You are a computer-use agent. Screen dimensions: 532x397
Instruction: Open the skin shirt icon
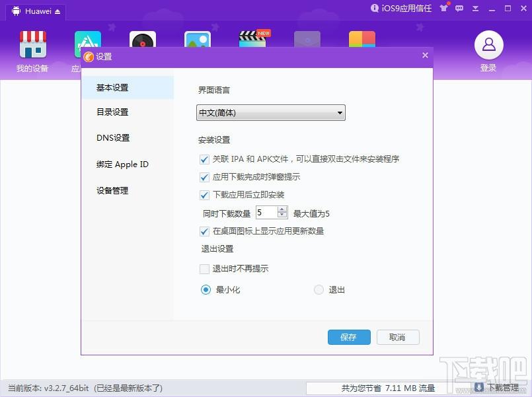coord(444,7)
